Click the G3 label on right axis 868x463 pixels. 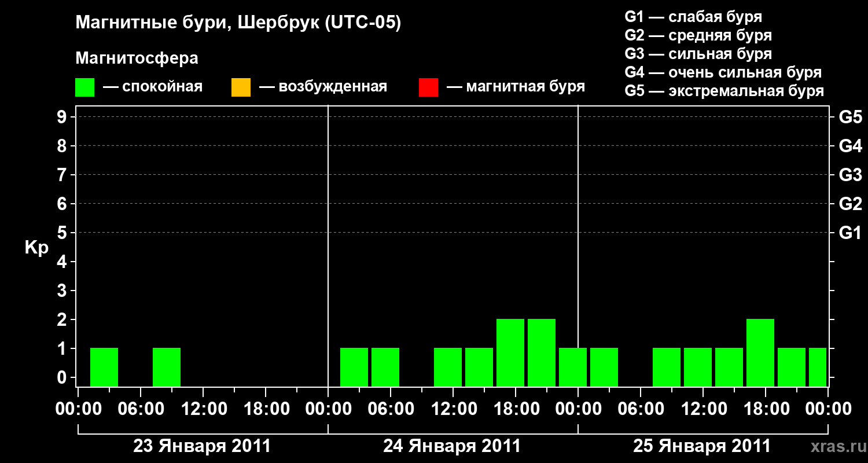(850, 175)
